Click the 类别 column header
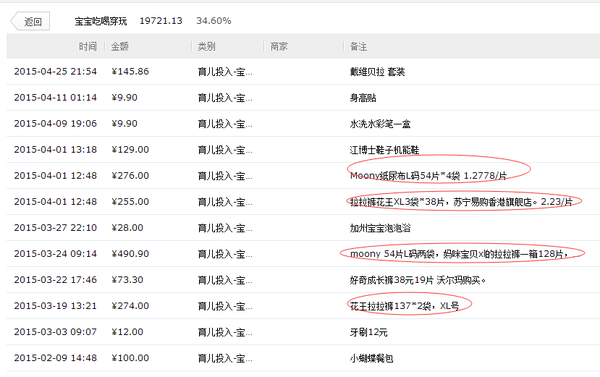600x377 pixels. [x=207, y=46]
